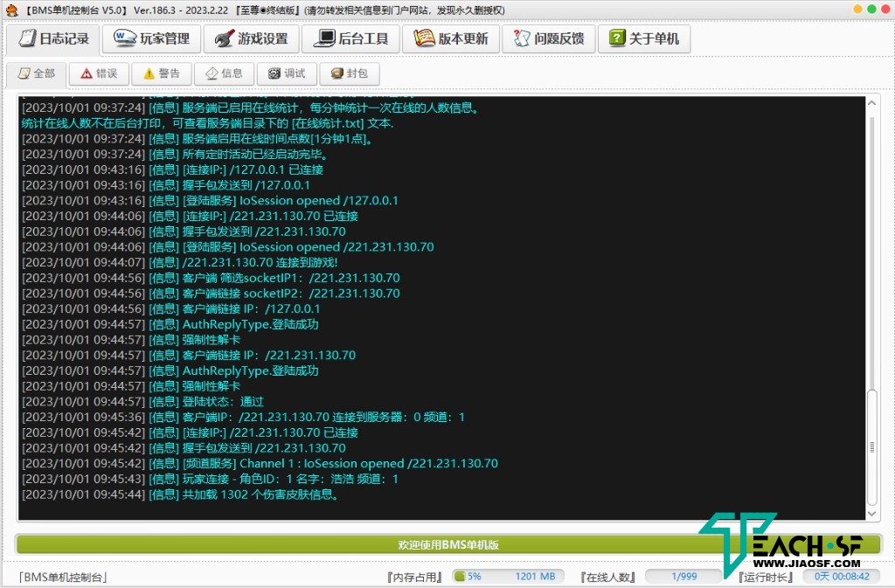Click the info icon on 信息 filter

coord(212,73)
